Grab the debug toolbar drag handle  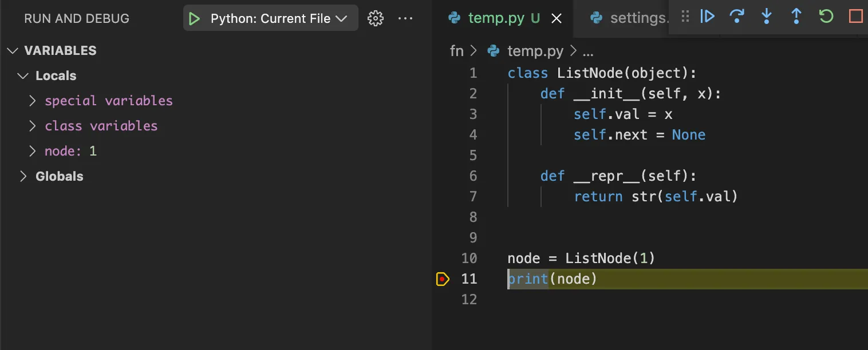(x=685, y=17)
